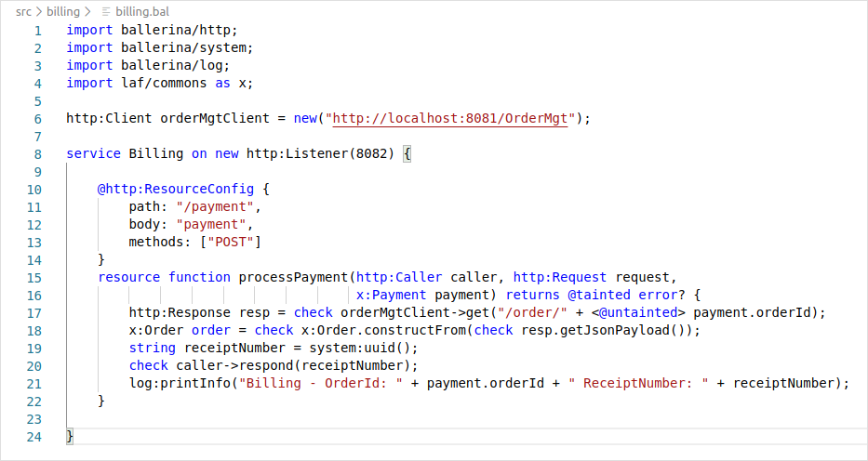The image size is (868, 461).
Task: Click the " ReceiptNumber: " string
Action: [x=638, y=384]
